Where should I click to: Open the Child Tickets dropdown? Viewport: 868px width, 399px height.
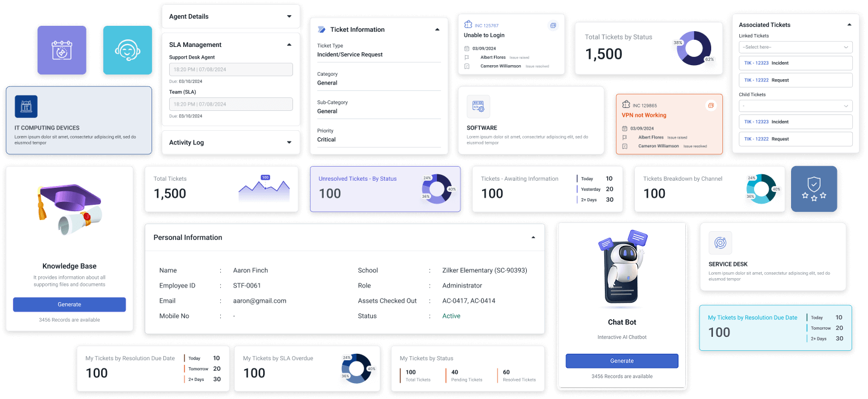click(795, 106)
